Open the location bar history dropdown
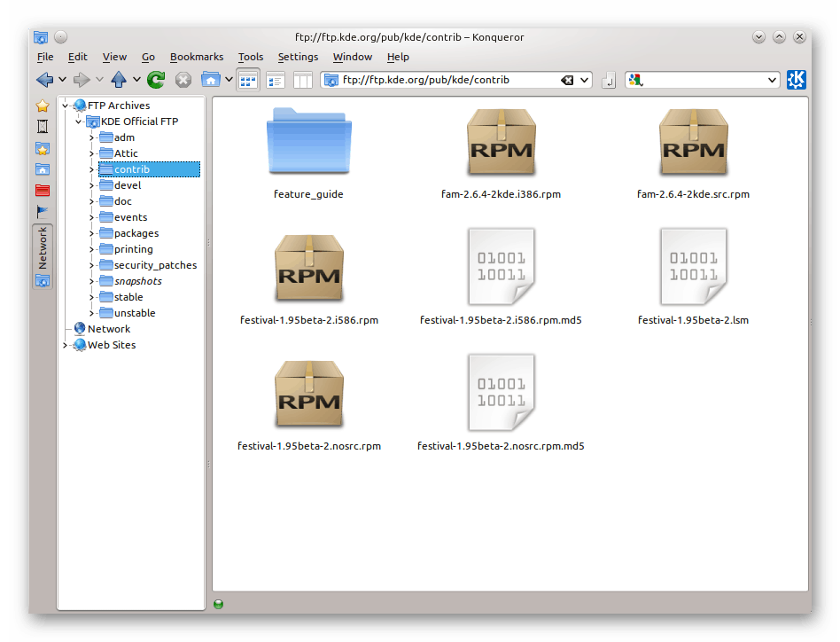This screenshot has height=642, width=840. click(x=584, y=81)
